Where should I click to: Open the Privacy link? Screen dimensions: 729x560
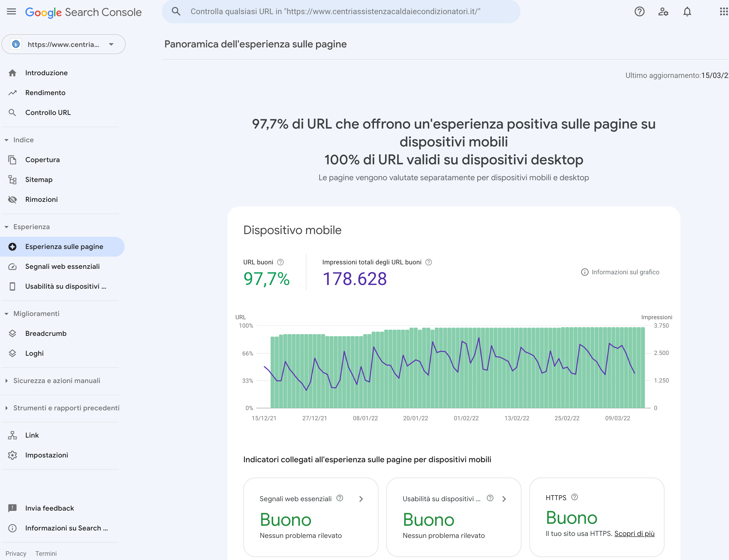click(x=16, y=554)
